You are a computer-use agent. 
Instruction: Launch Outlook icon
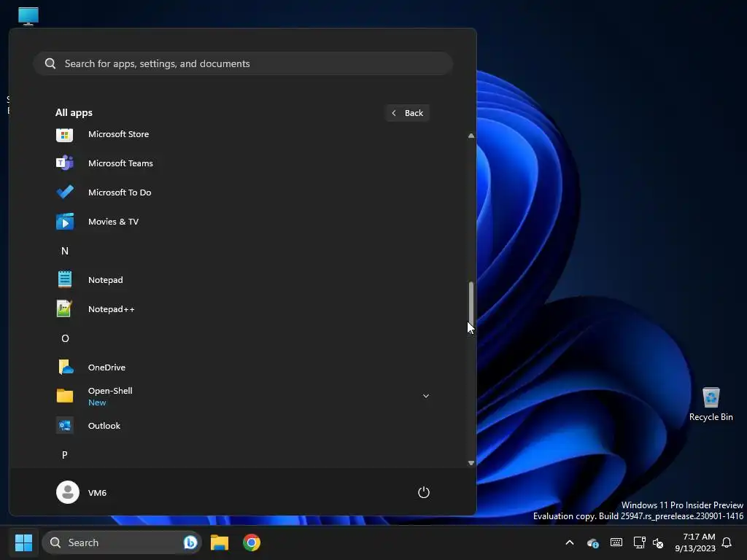tap(65, 426)
